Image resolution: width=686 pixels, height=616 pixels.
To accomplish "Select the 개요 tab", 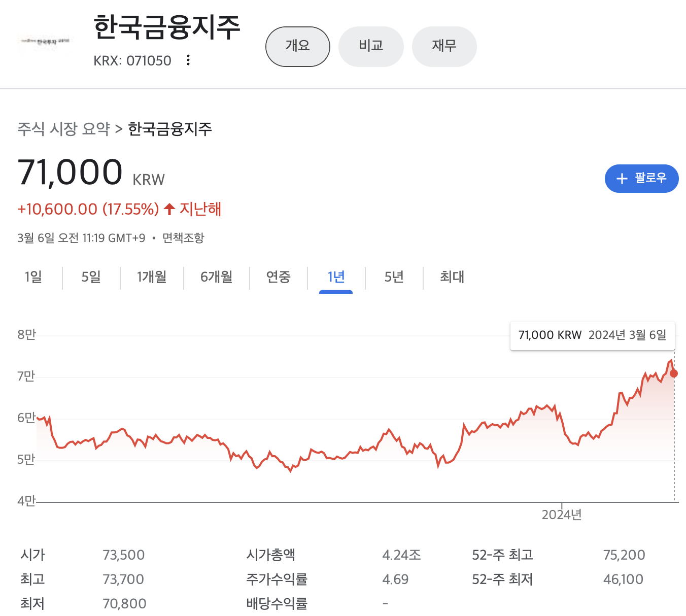I will click(x=298, y=47).
